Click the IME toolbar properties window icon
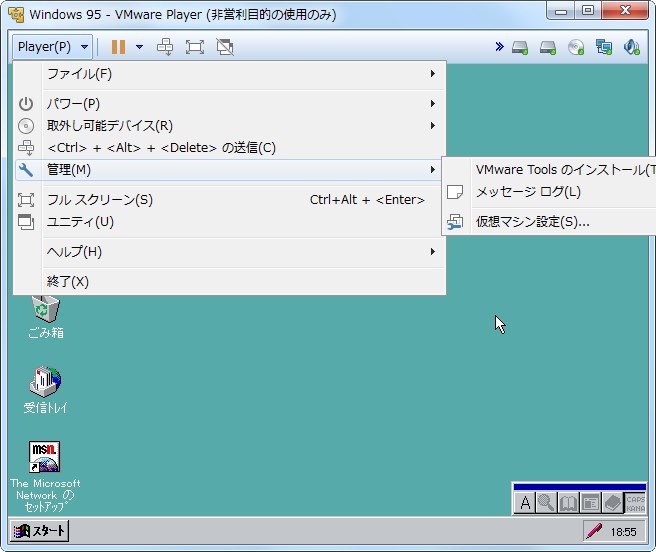 tap(590, 503)
